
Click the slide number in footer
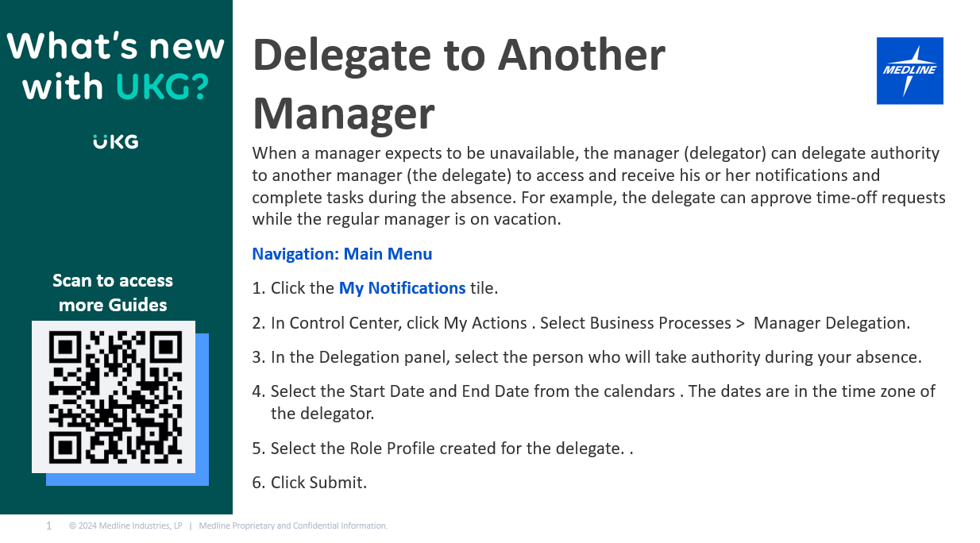click(x=49, y=526)
